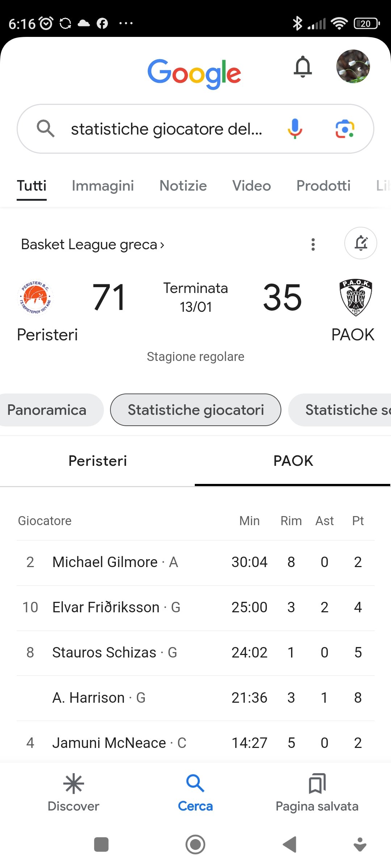
Task: Open the three-dot match options menu
Action: click(313, 244)
